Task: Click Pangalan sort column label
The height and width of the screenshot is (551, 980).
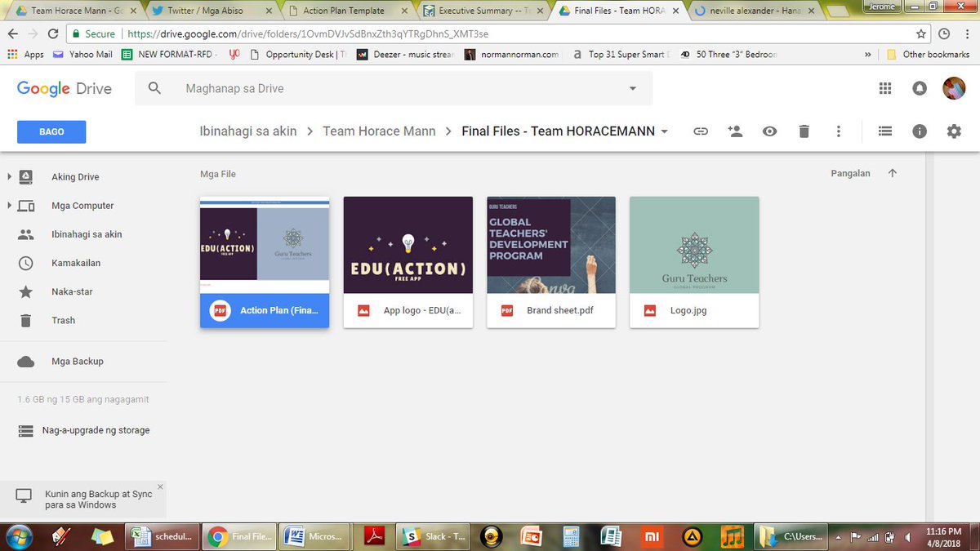Action: tap(850, 173)
